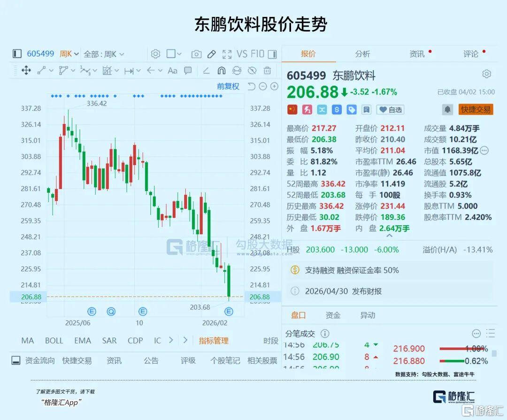
Task: Open the 周K period dropdown
Action: (x=69, y=54)
